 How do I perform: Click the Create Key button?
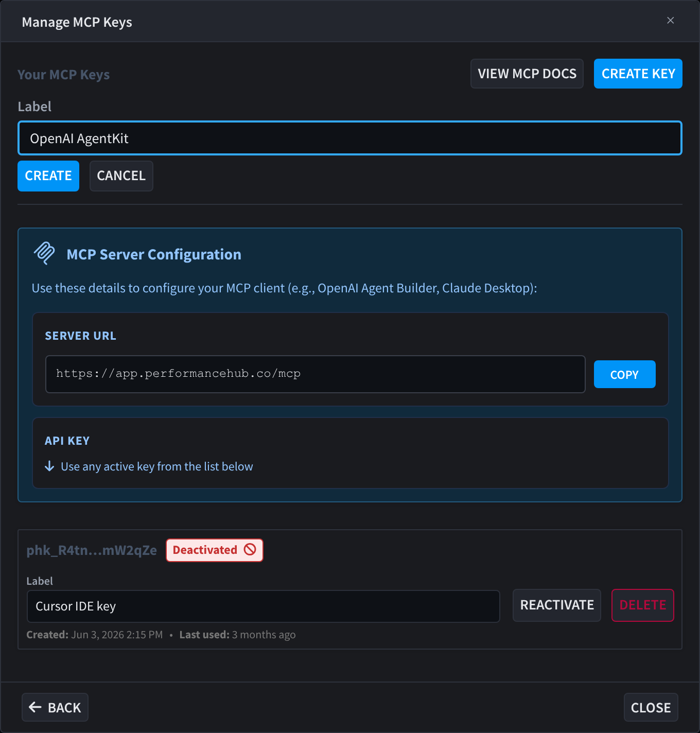(638, 74)
